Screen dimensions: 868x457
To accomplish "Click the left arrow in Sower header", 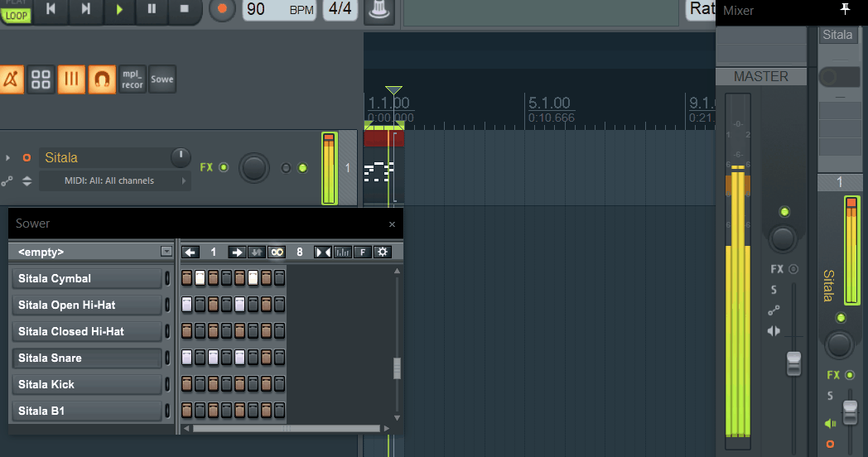I will coord(190,252).
